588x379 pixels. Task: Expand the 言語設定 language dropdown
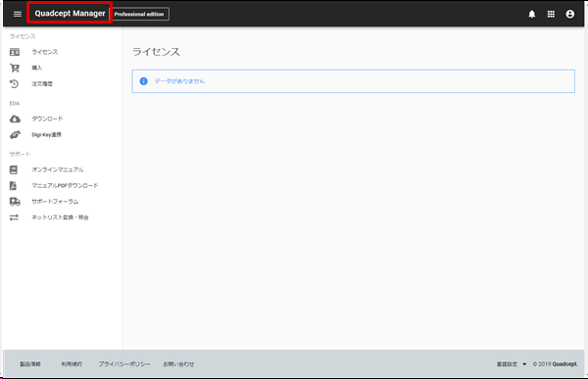click(x=512, y=364)
